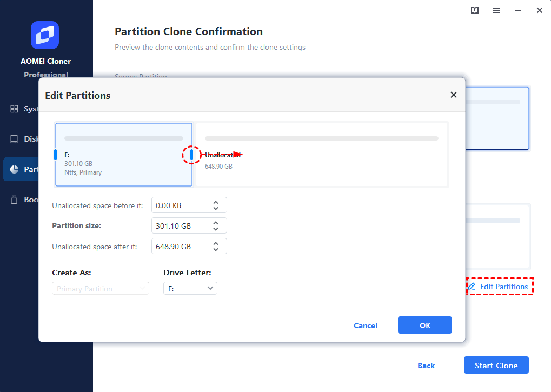Grab the left resize handle of F: partition

(55, 155)
